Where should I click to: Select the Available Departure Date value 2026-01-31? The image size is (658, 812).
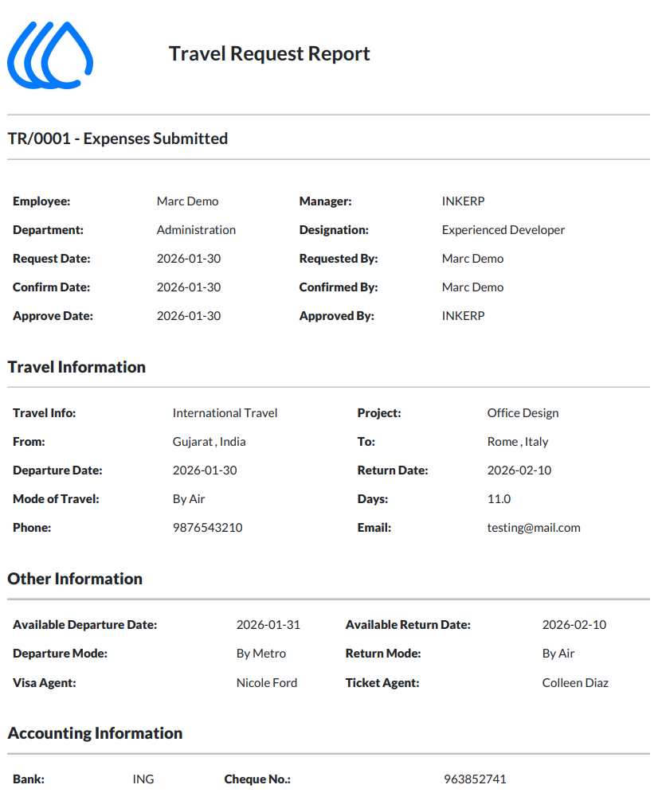[x=268, y=625]
